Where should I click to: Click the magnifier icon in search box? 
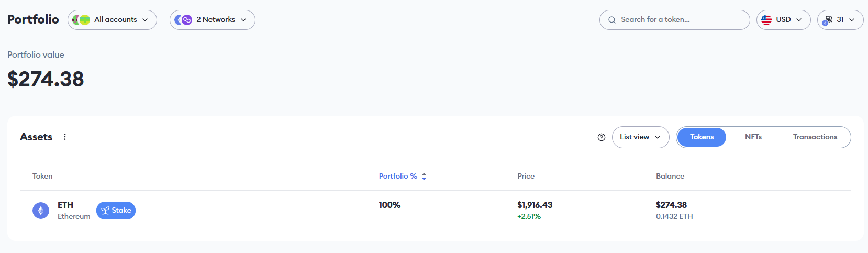pos(612,20)
